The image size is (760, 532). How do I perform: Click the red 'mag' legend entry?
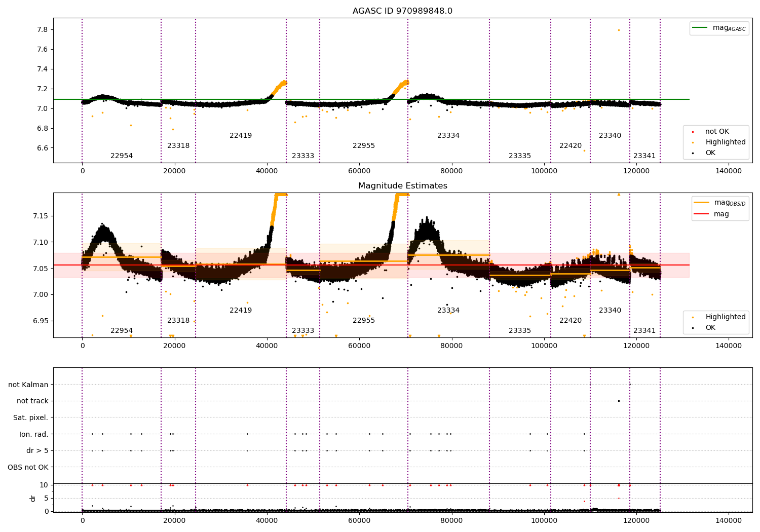[x=712, y=214]
